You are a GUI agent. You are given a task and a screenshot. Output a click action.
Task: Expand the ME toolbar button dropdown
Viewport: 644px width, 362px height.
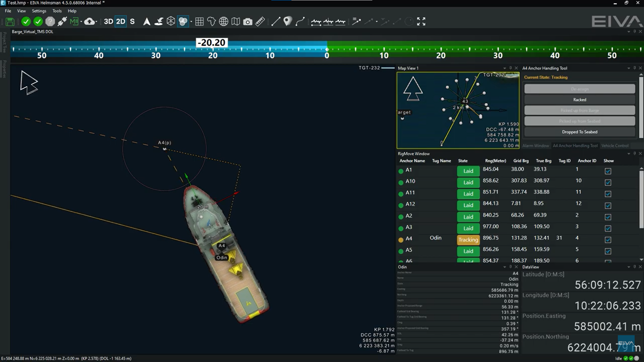80,21
